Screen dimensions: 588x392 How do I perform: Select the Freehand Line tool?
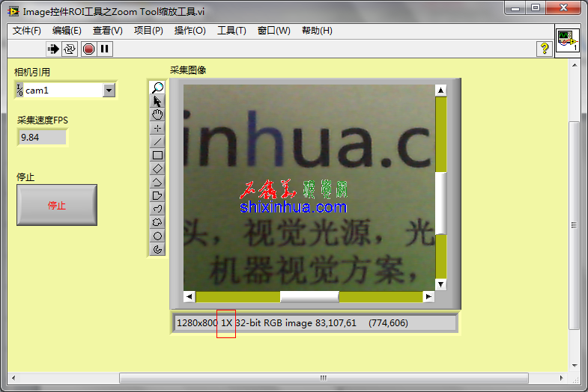(x=157, y=209)
